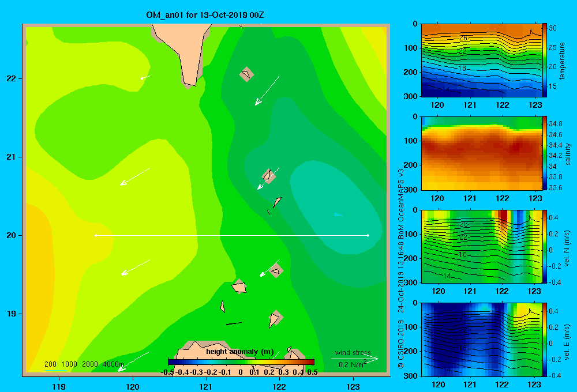Click the small cyan low-anomaly patch near 123E
This screenshot has width=577, height=392.
(x=338, y=214)
